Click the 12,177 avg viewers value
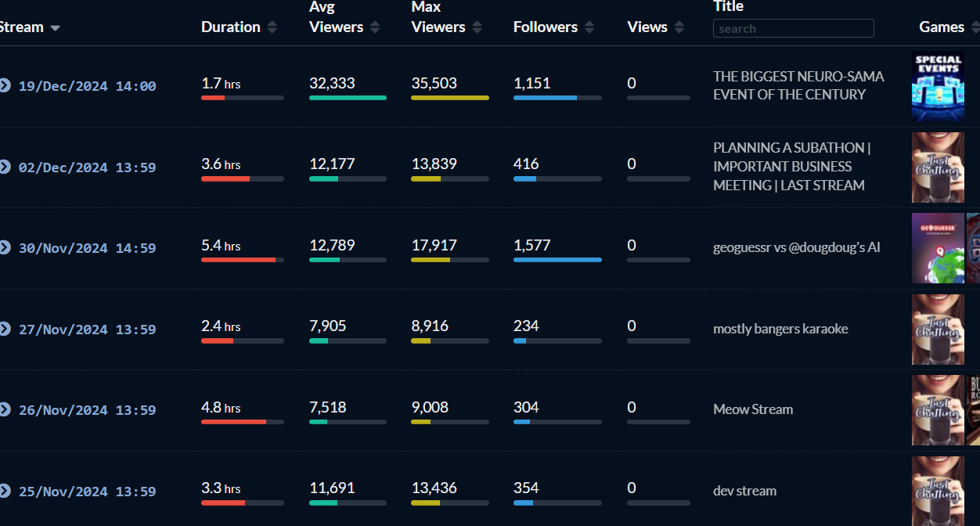This screenshot has height=526, width=980. [x=332, y=164]
